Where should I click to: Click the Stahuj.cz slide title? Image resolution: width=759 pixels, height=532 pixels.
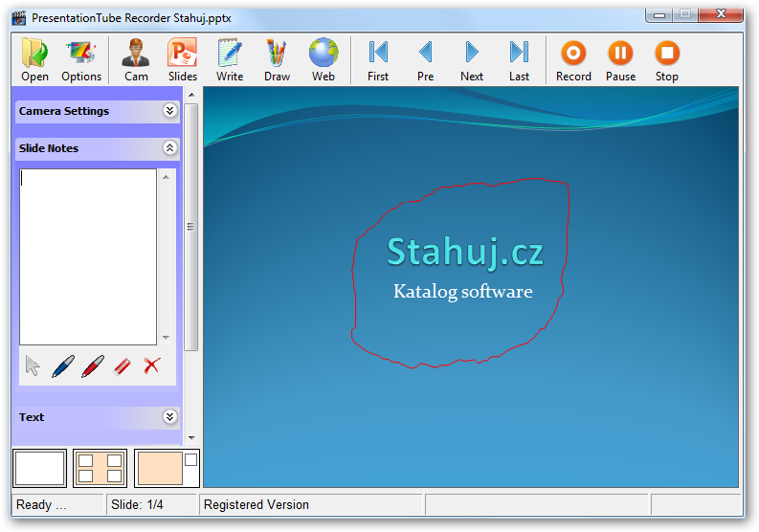click(465, 253)
